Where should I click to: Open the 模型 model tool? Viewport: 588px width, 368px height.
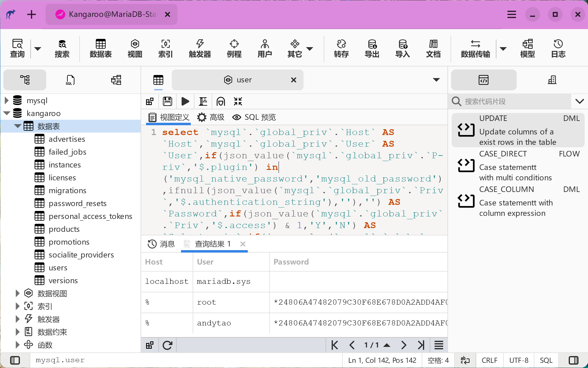click(x=527, y=48)
